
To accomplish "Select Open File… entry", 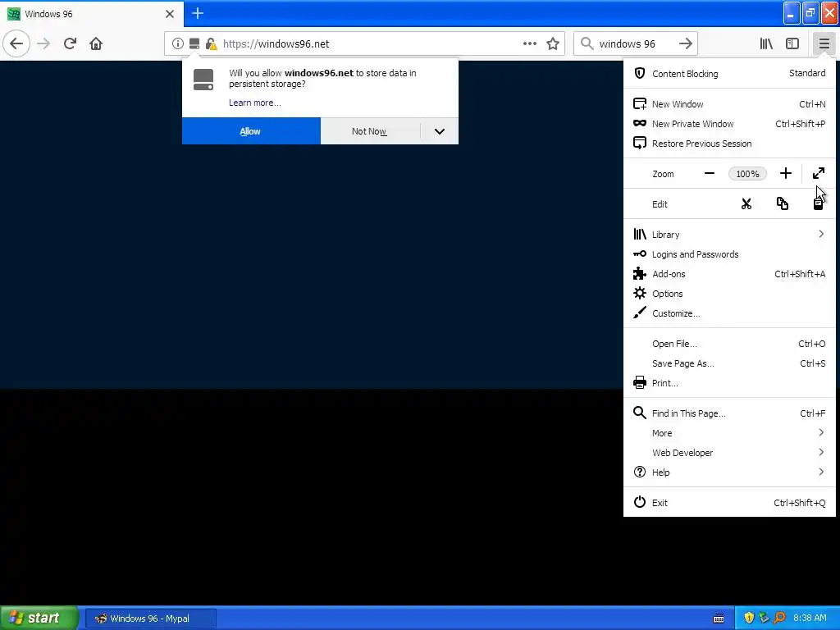I will 729,344.
